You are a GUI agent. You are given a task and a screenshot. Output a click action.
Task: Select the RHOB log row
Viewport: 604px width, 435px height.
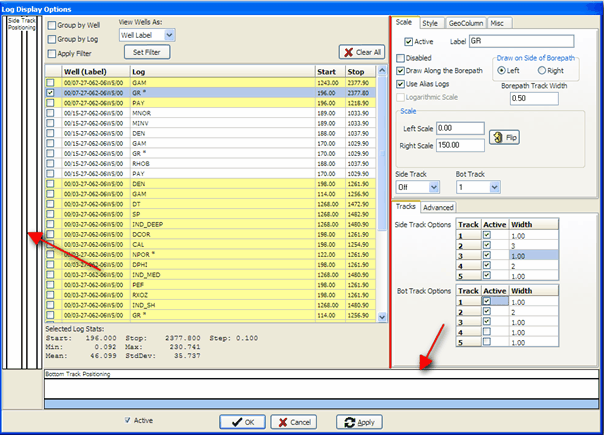point(211,164)
